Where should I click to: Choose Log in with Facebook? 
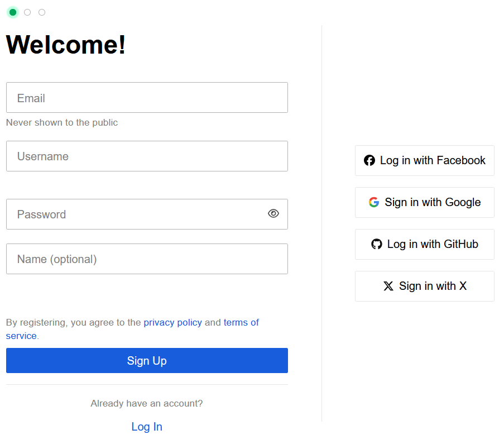coord(425,160)
